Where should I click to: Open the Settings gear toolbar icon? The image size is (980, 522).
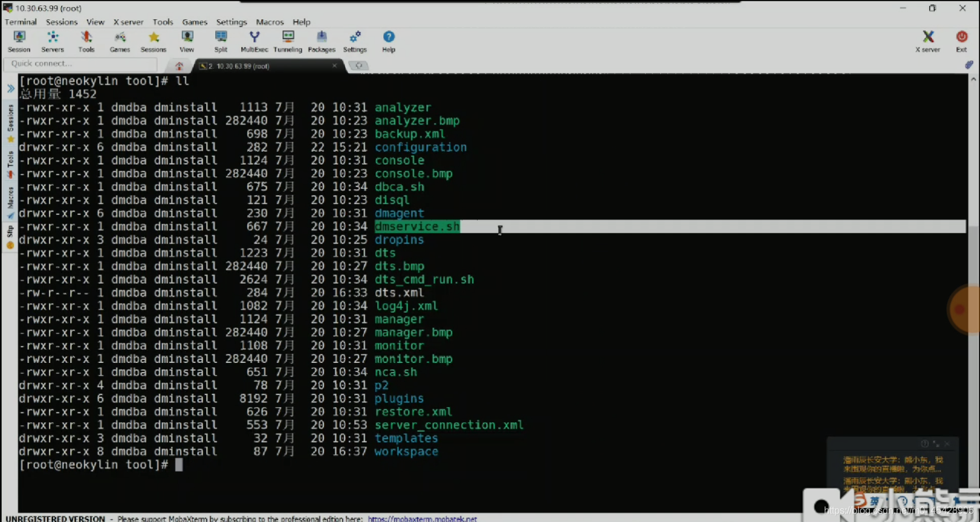[355, 42]
